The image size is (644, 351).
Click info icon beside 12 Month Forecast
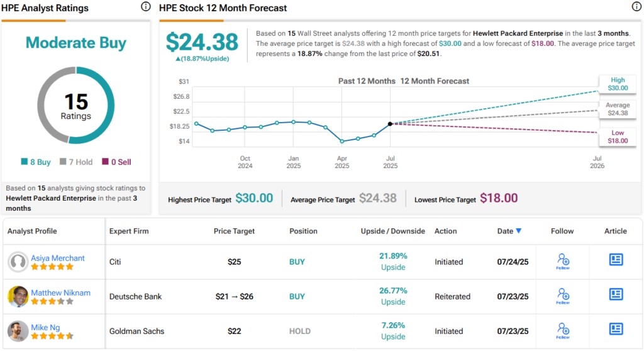pos(636,8)
